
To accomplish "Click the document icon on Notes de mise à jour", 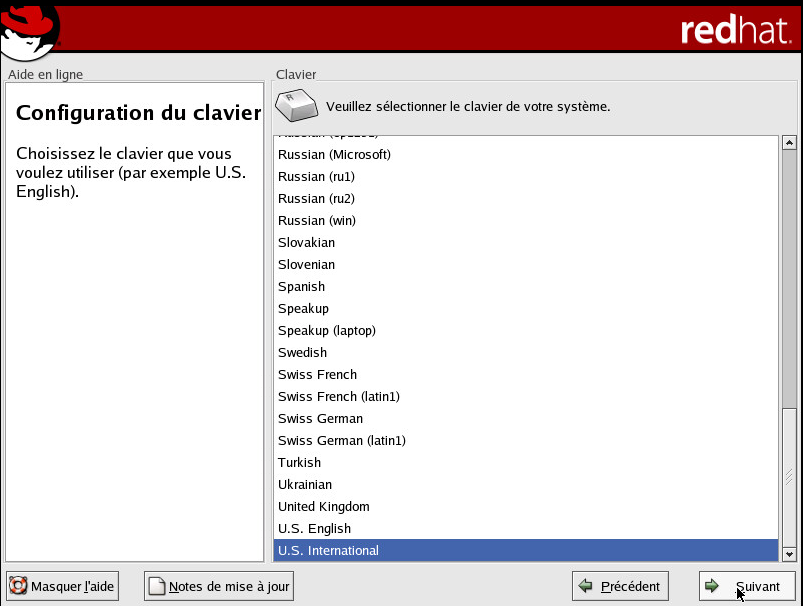I will 157,586.
